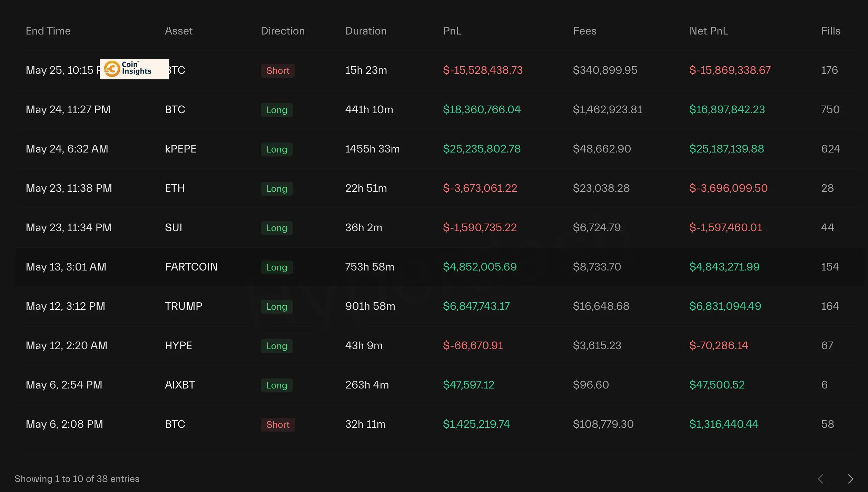Click the Fees value $1,462,923.81

(x=608, y=109)
